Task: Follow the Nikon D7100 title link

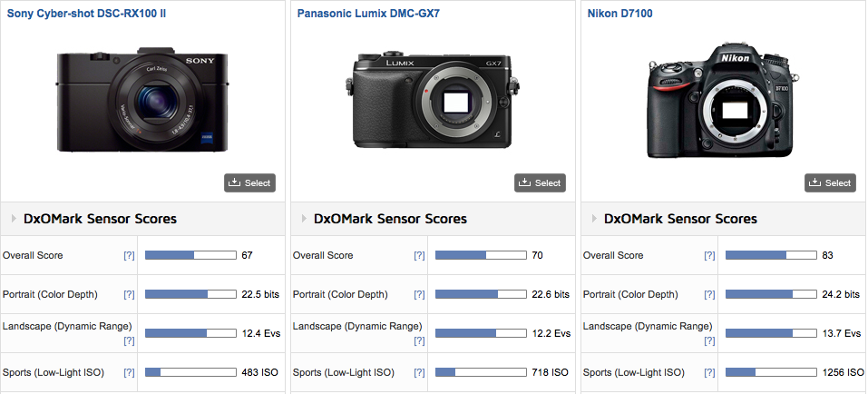Action: [x=619, y=15]
